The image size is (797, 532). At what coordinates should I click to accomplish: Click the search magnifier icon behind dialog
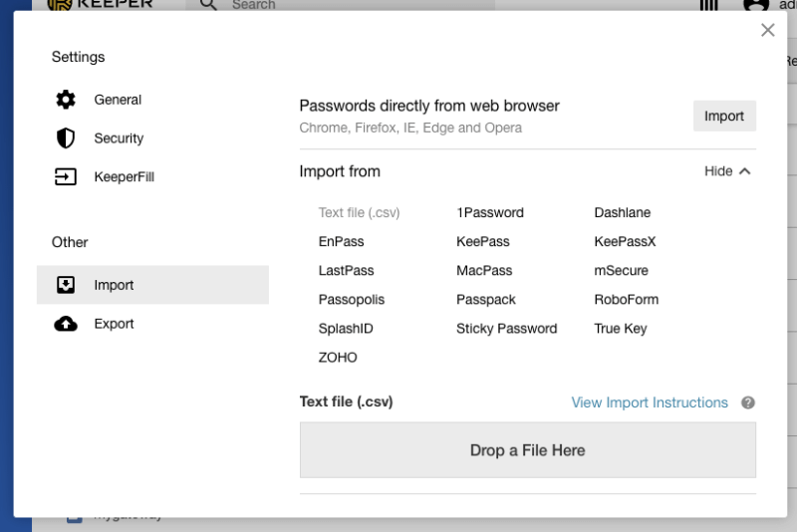coord(208,5)
